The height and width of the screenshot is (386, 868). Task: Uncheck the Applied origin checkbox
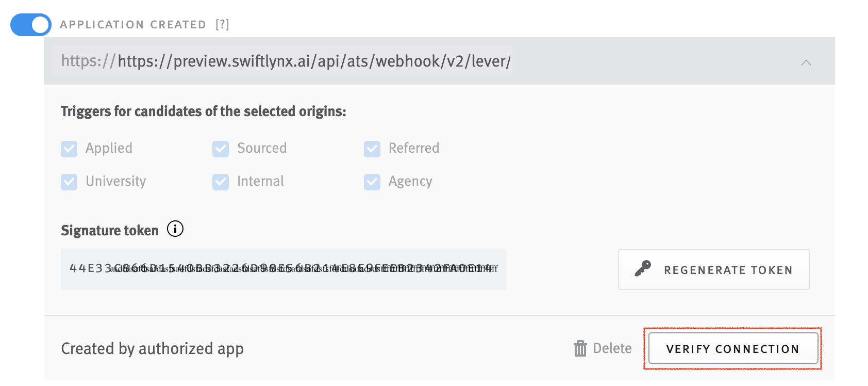[x=69, y=149]
